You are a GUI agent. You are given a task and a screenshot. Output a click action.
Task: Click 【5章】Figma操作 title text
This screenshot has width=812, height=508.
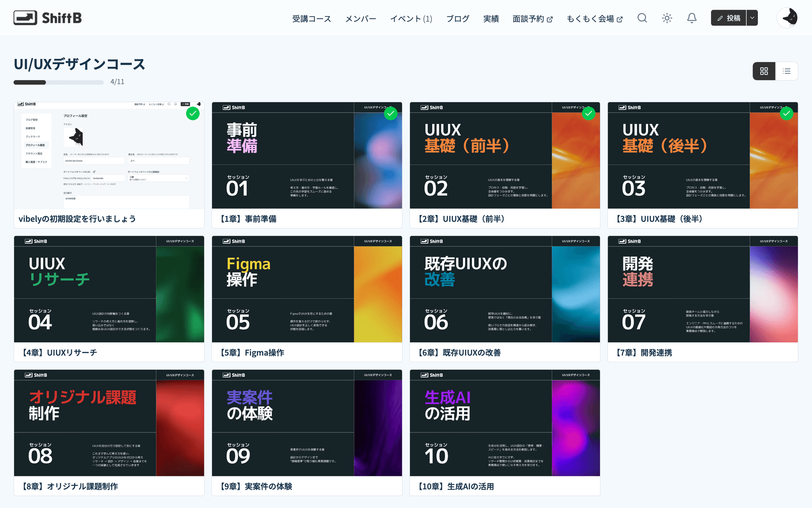[251, 353]
